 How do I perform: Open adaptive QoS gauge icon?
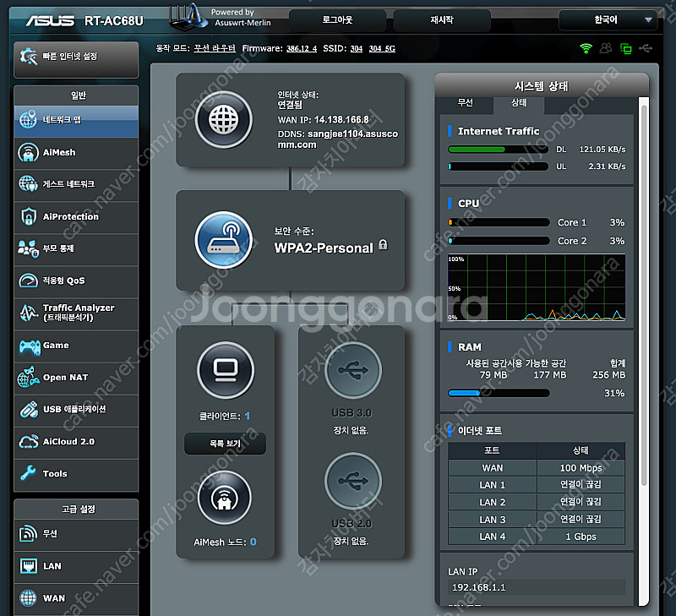28,281
